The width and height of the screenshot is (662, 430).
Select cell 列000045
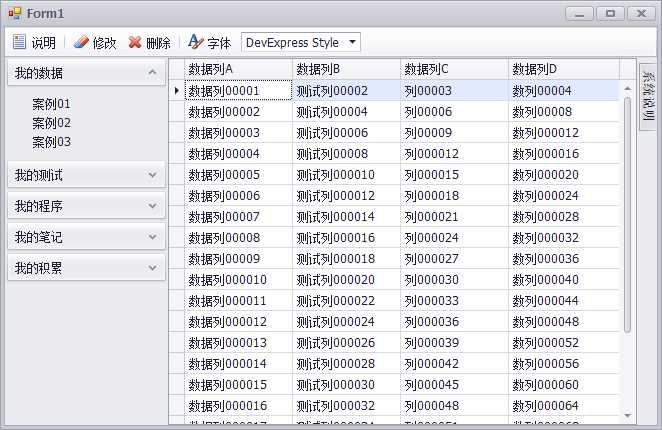click(454, 385)
